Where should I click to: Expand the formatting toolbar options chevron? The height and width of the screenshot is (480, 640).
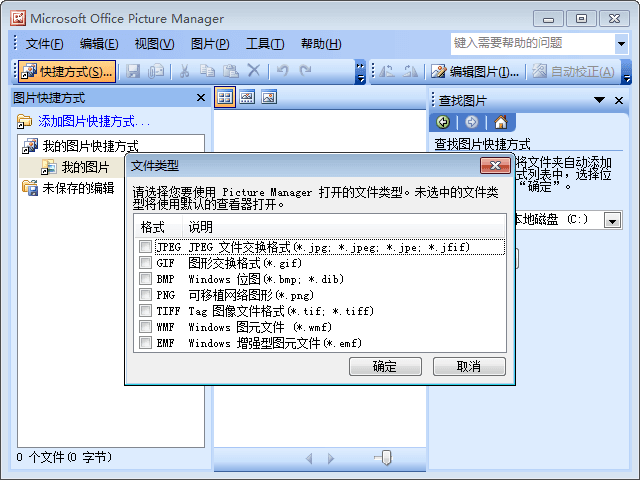point(627,72)
